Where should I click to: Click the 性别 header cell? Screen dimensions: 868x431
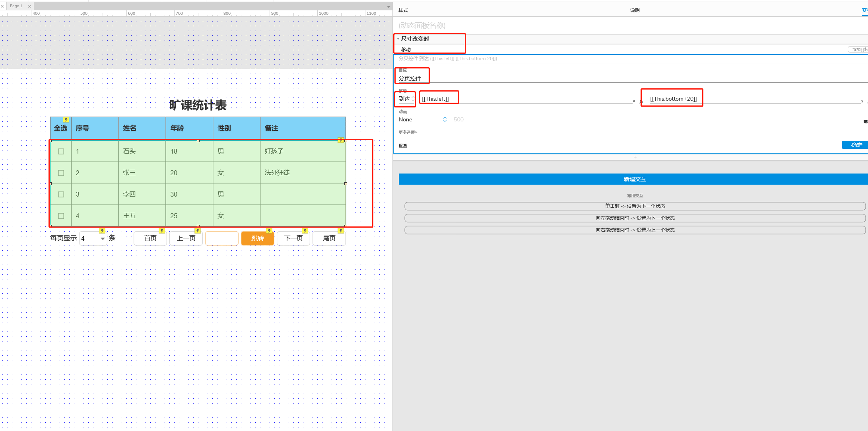pos(237,128)
